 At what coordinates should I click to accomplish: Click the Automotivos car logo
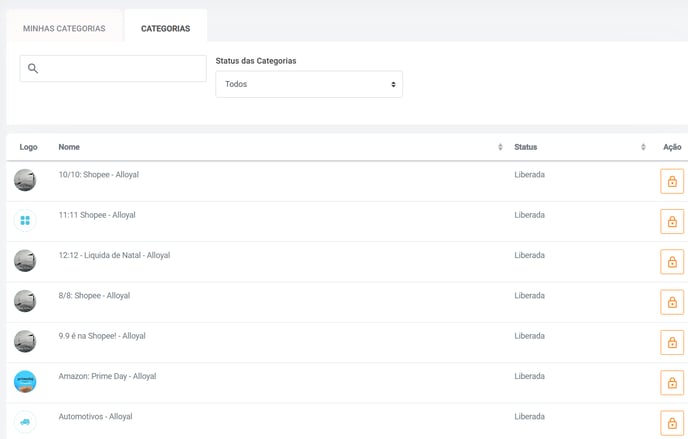click(x=25, y=422)
